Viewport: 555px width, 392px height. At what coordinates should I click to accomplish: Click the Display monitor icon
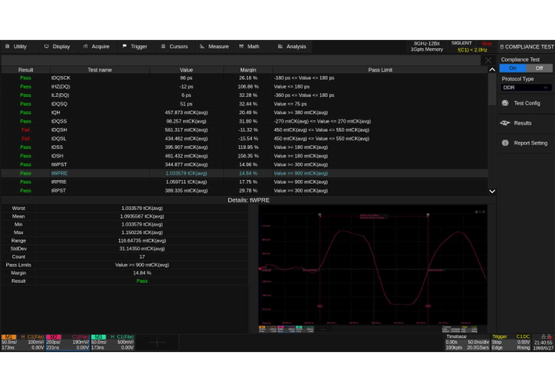click(46, 47)
